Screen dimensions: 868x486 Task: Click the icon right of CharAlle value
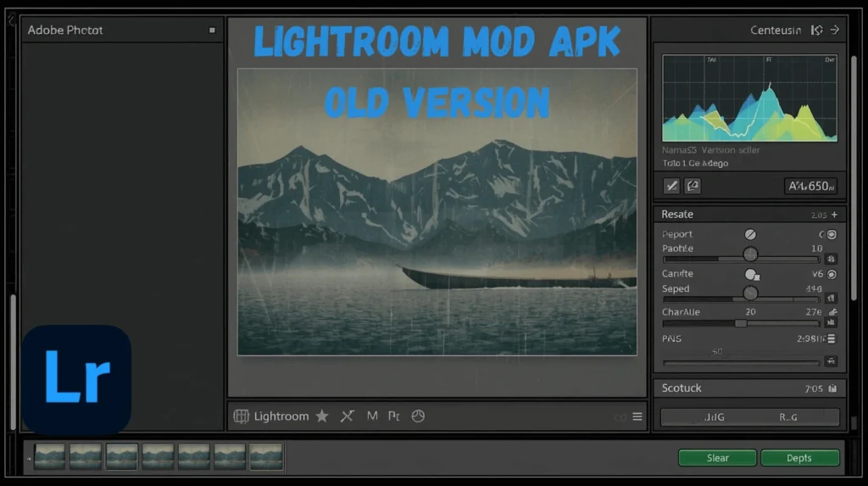(x=832, y=312)
